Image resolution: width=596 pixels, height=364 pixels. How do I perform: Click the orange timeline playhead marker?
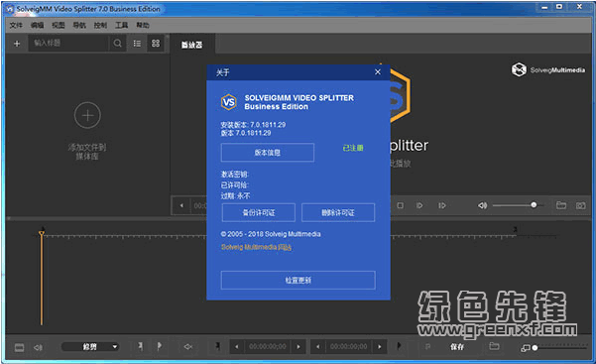click(x=42, y=233)
